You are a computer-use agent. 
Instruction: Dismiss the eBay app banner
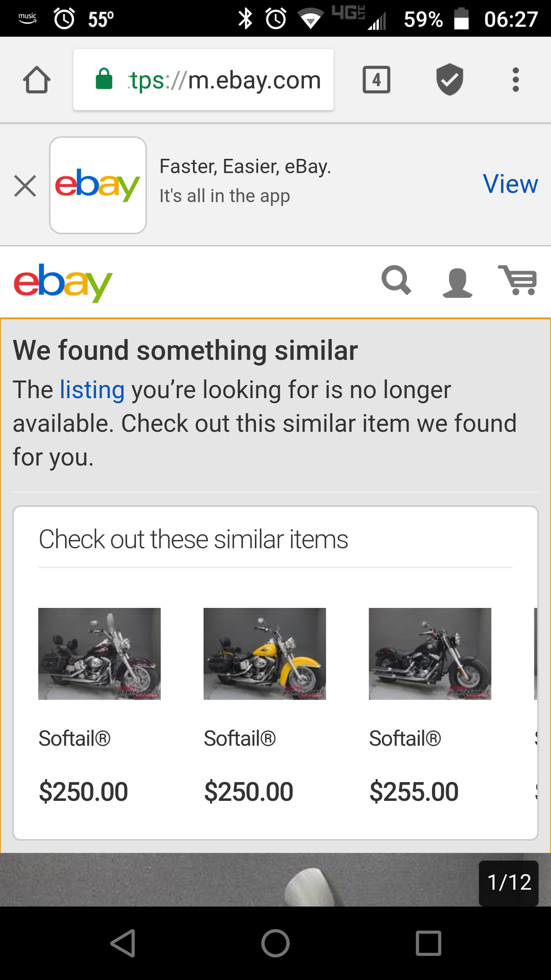[x=25, y=186]
